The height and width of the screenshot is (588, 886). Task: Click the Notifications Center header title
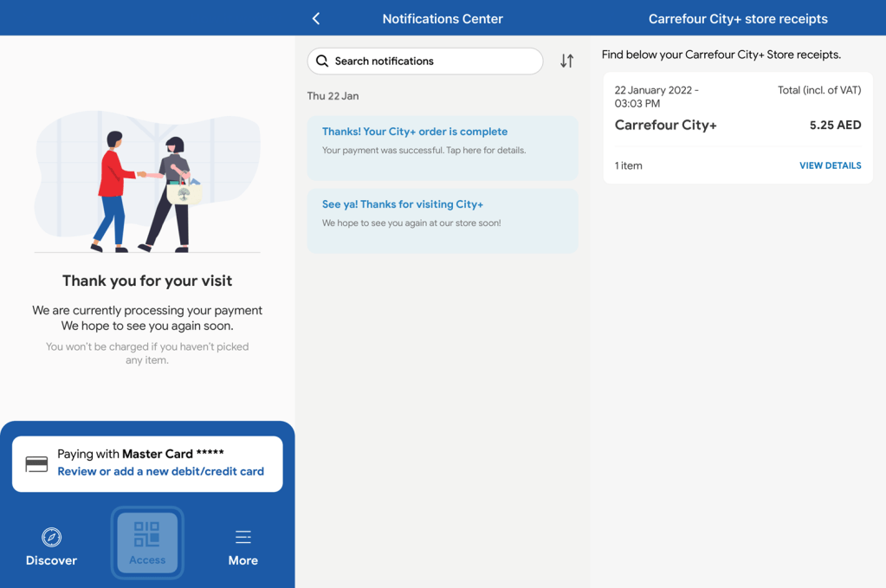pos(443,18)
